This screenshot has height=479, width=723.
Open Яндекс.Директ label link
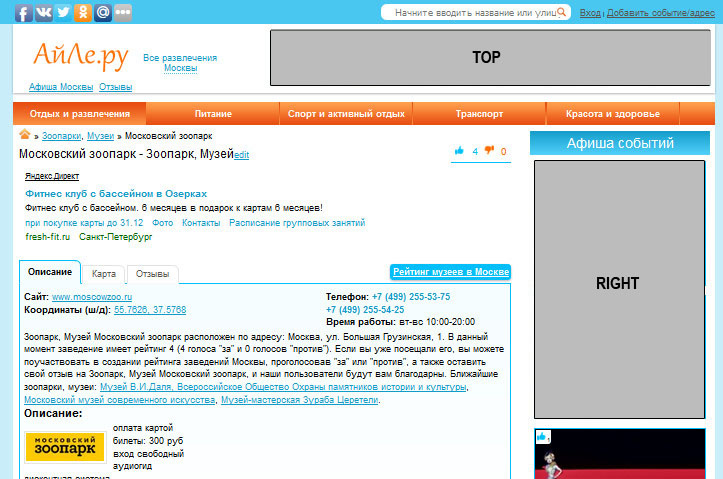[x=52, y=176]
